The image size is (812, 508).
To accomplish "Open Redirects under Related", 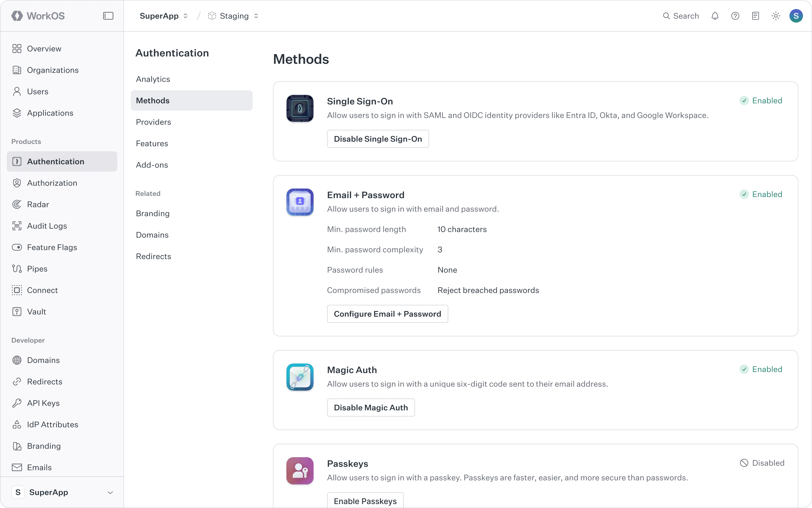I will pyautogui.click(x=192, y=256).
